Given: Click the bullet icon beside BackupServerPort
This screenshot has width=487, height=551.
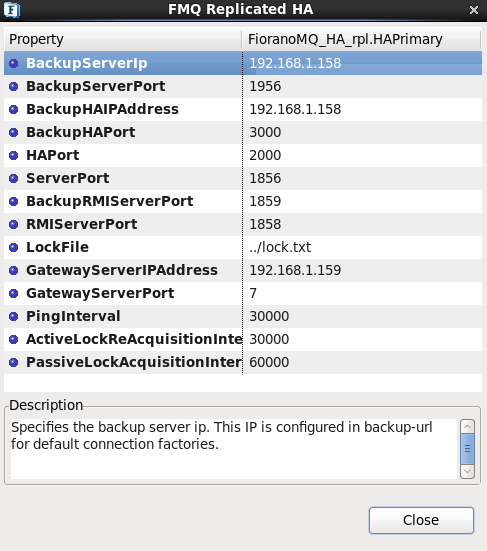Looking at the screenshot, I should (14, 86).
